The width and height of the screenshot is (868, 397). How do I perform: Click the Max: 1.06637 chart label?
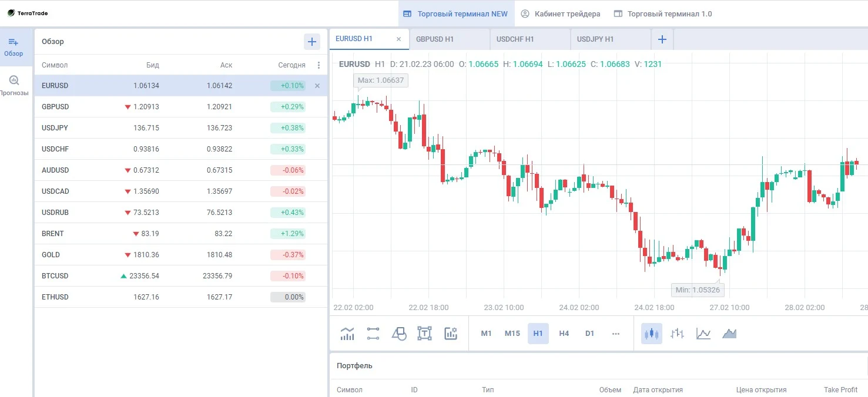pyautogui.click(x=381, y=80)
